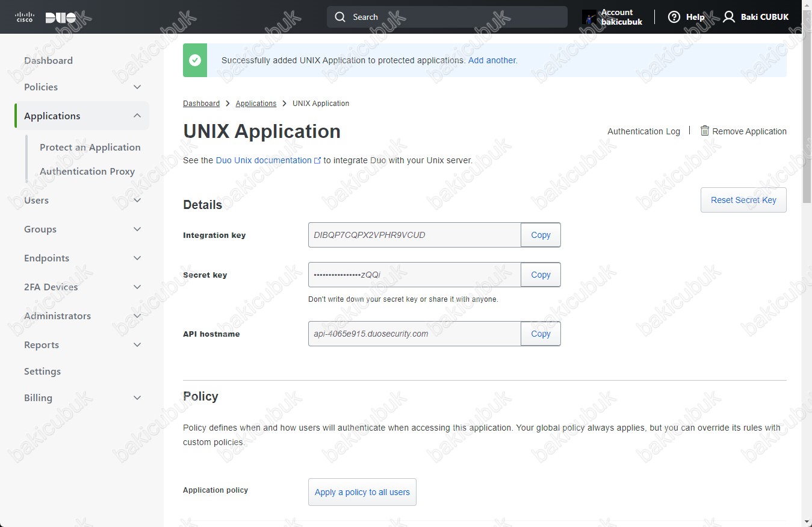This screenshot has width=812, height=527.
Task: Select Applications in the sidebar
Action: coord(52,116)
